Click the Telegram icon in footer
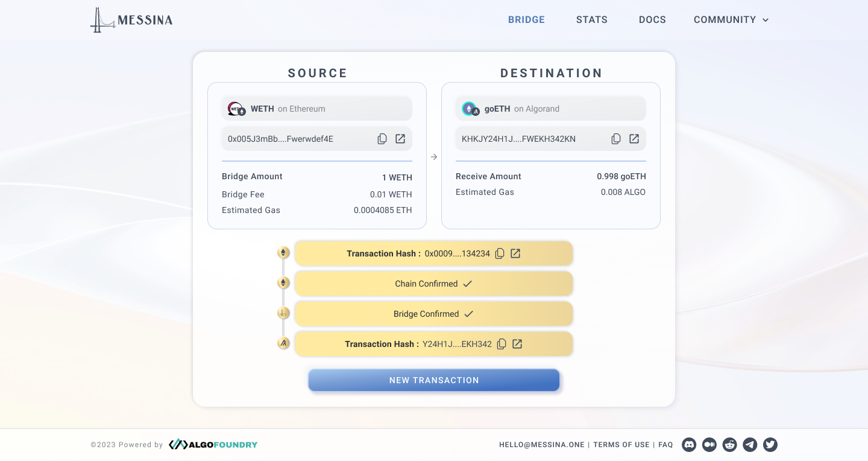Viewport: 868px width, 461px height. pos(750,445)
